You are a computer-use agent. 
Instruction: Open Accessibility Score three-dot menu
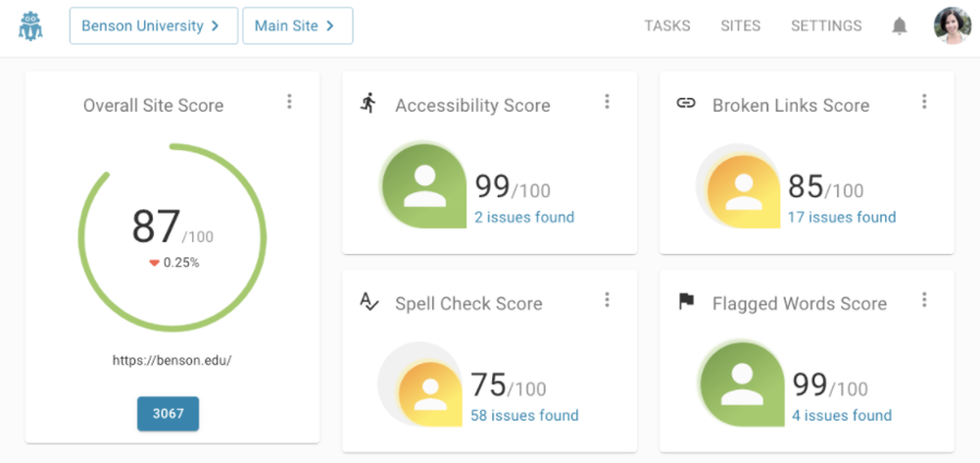coord(607,102)
